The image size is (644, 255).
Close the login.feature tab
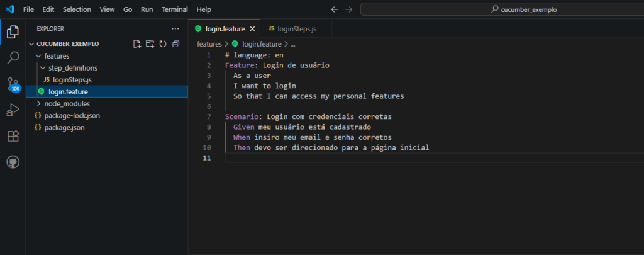(252, 29)
